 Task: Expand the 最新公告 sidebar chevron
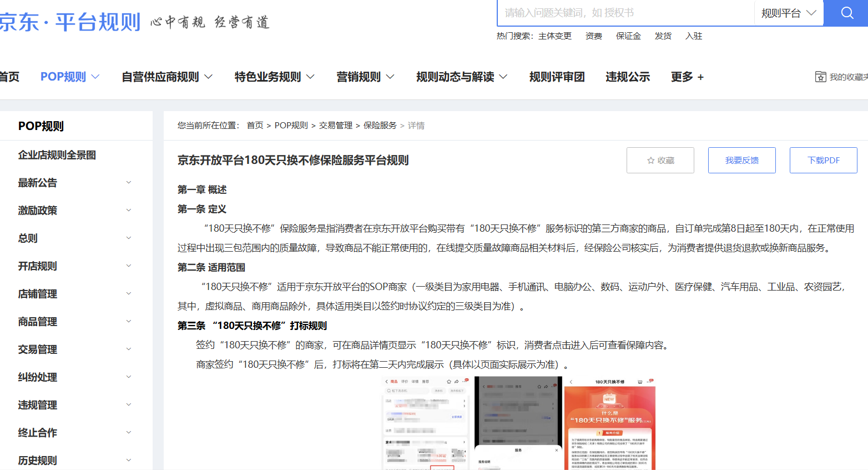(x=129, y=183)
